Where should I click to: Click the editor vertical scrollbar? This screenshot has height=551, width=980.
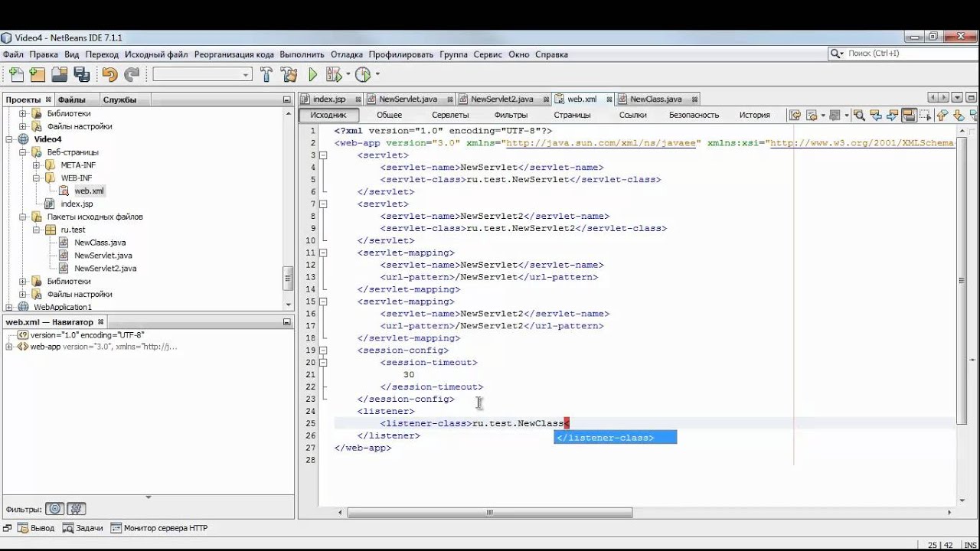point(962,282)
